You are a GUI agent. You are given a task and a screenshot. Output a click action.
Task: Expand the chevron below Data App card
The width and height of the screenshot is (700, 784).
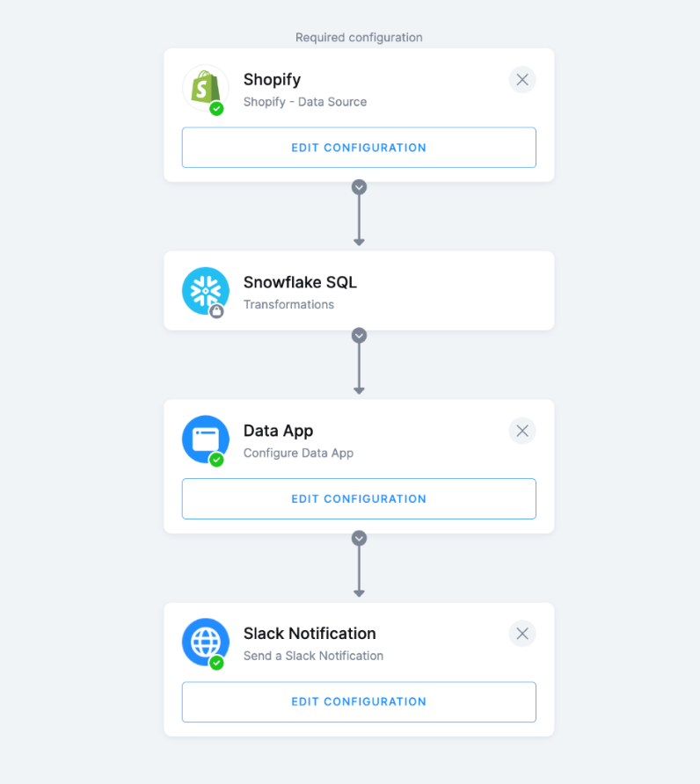[359, 538]
